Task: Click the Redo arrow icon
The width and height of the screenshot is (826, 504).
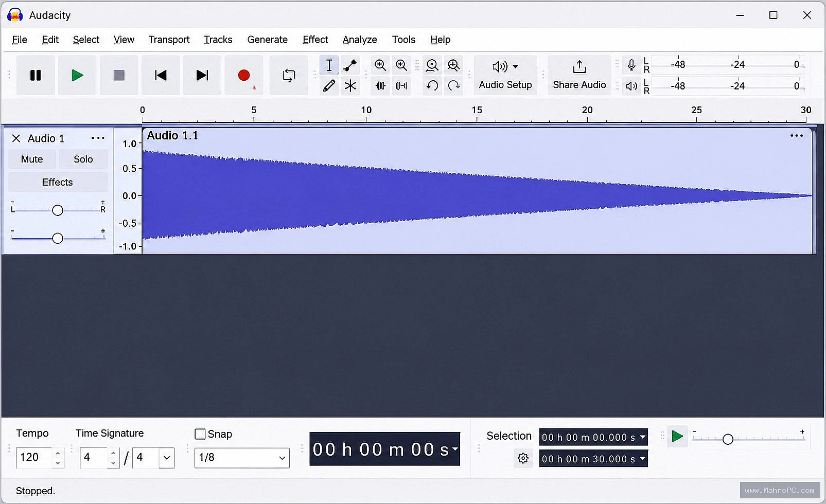Action: coord(453,85)
